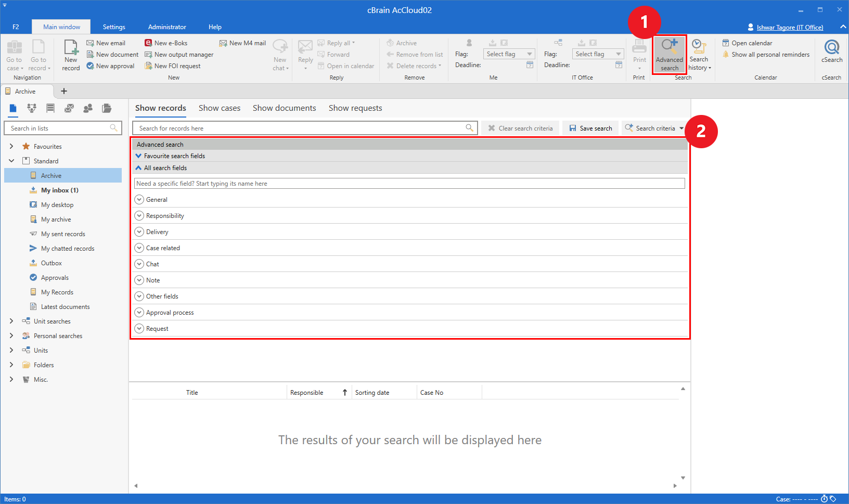Screen dimensions: 849x504
Task: Switch to the Settings ribbon tab
Action: (x=114, y=27)
